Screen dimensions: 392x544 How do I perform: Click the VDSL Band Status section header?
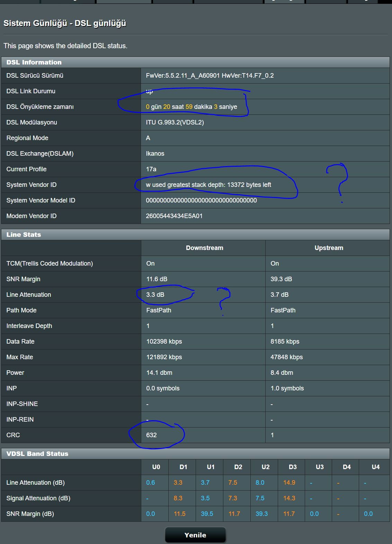point(37,454)
